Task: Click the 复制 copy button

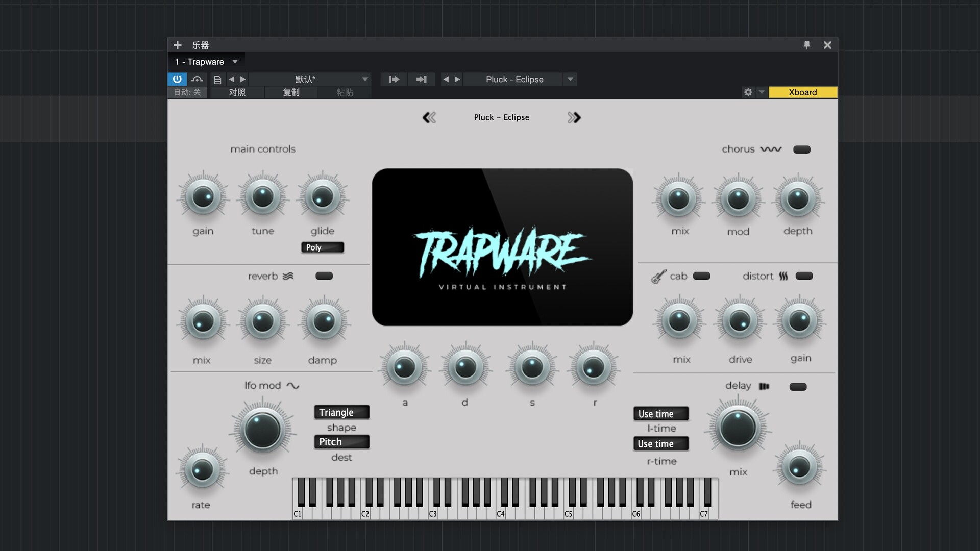Action: coord(291,92)
